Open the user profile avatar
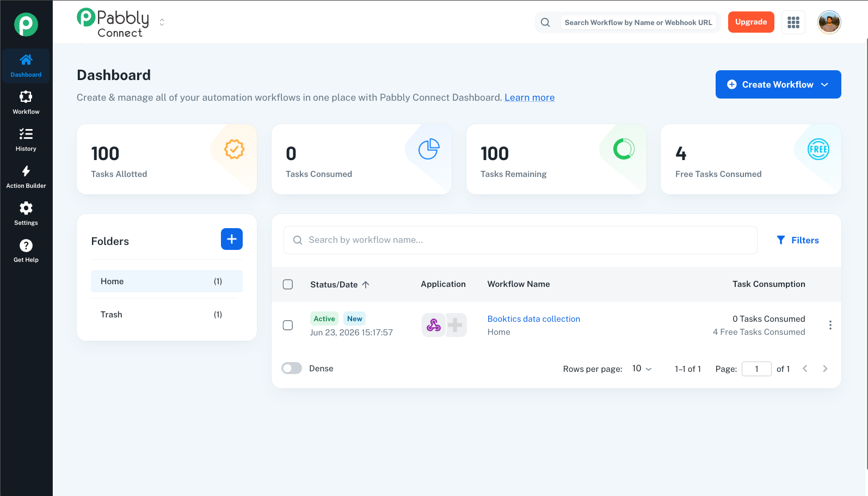Viewport: 868px width, 496px height. 829,22
